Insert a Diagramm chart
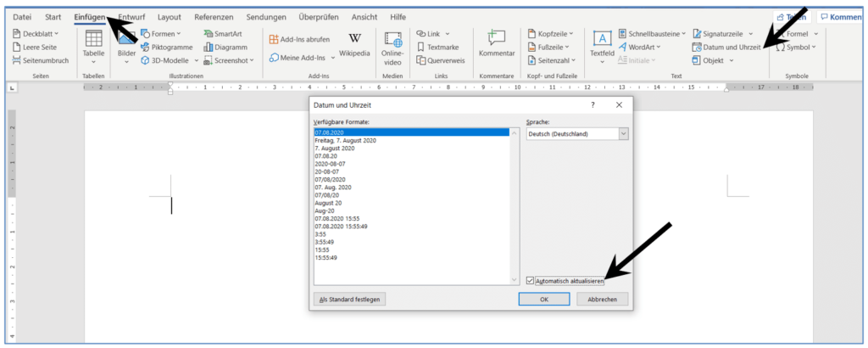The height and width of the screenshot is (348, 868). click(225, 47)
